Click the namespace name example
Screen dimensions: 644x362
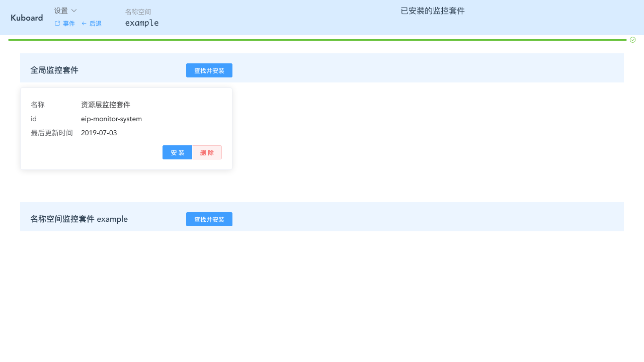[141, 23]
